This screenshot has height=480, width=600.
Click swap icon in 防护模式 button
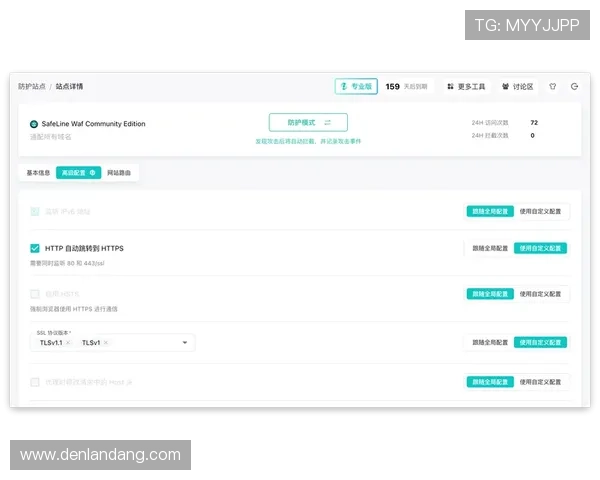(x=327, y=122)
